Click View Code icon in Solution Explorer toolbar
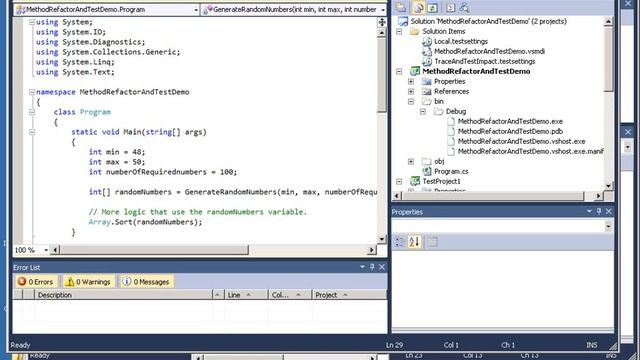 pyautogui.click(x=450, y=7)
